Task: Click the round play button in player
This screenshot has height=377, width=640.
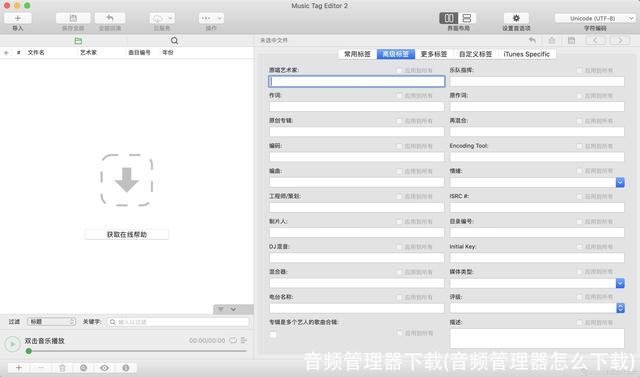Action: point(13,344)
